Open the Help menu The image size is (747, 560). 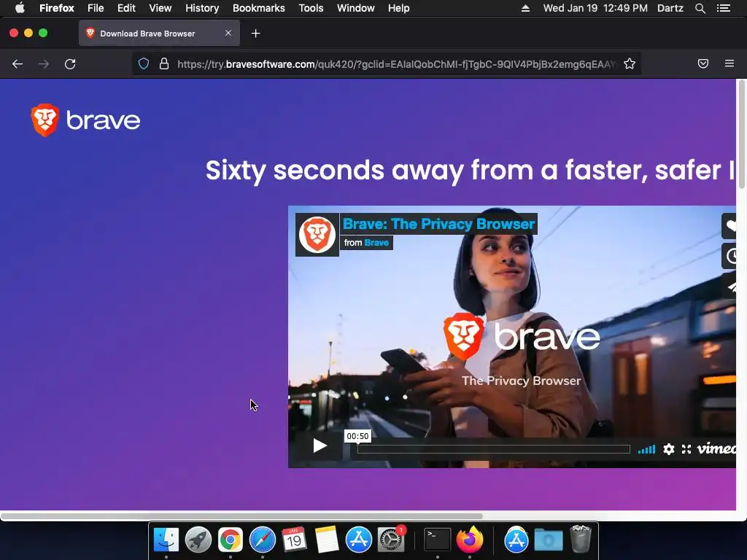pyautogui.click(x=399, y=8)
